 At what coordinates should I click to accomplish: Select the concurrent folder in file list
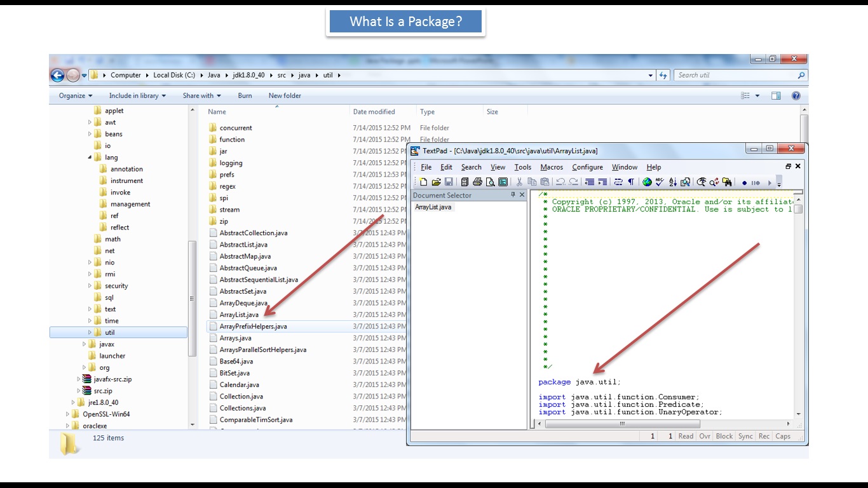point(236,128)
